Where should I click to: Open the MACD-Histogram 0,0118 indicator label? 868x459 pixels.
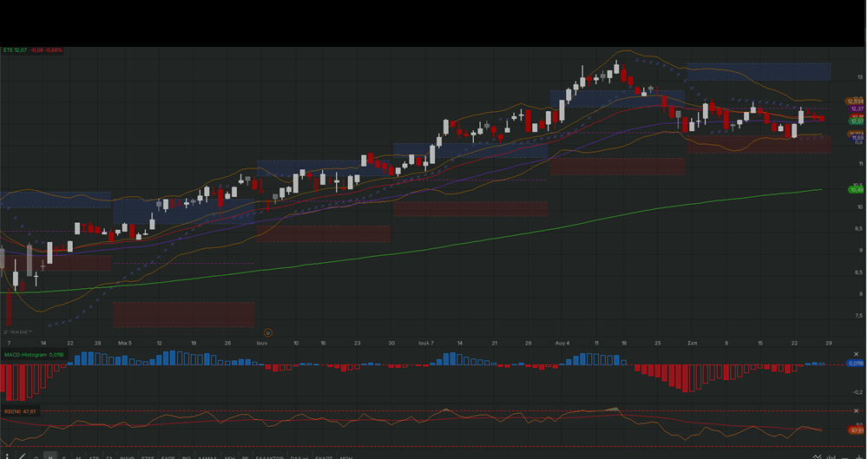34,355
